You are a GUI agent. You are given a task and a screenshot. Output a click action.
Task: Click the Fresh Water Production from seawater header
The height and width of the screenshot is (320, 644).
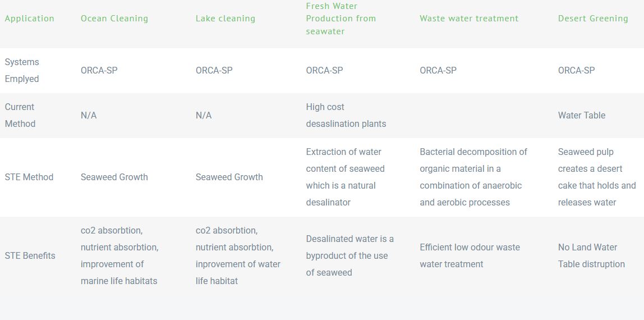(341, 19)
